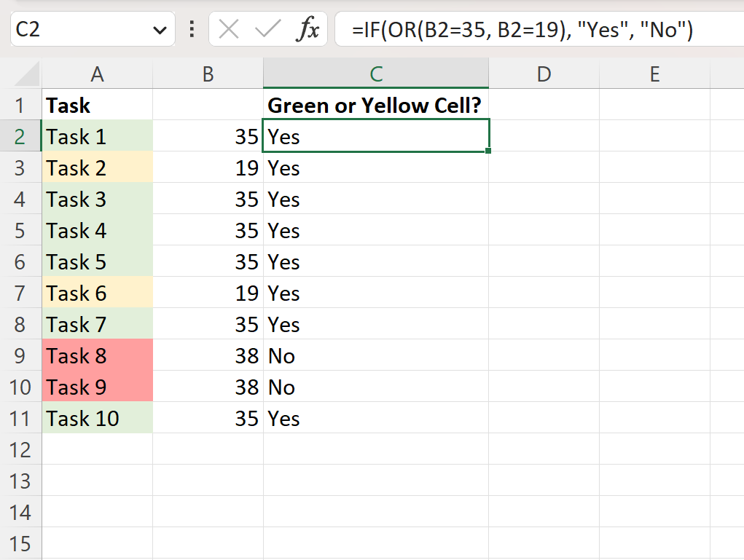Click the Name Box showing C2
Image resolution: width=744 pixels, height=560 pixels.
pyautogui.click(x=93, y=29)
